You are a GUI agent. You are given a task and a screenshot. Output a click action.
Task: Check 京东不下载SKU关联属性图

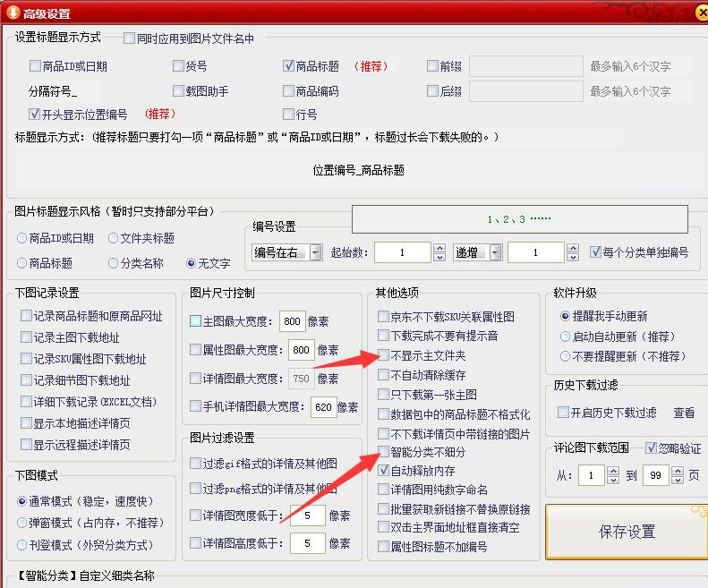point(383,316)
